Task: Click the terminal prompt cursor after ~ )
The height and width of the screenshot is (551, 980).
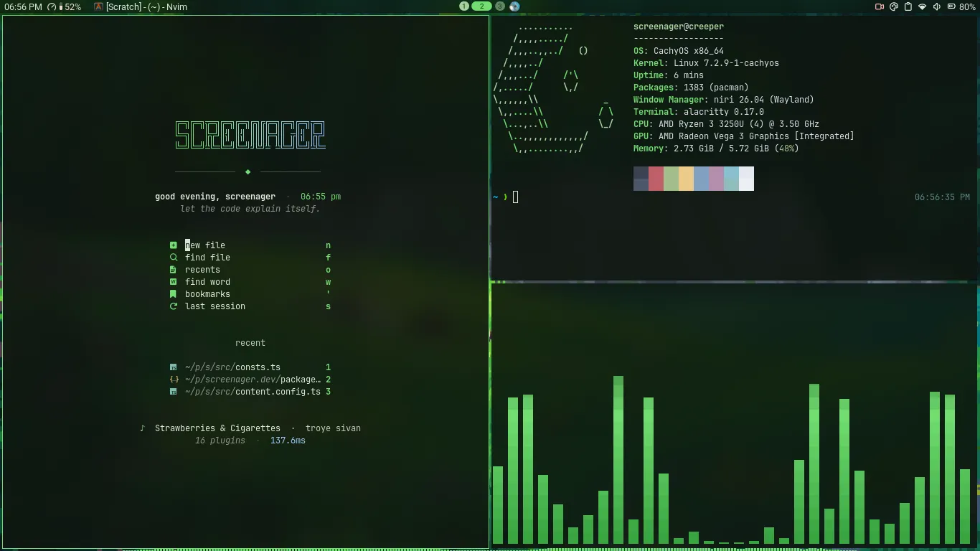Action: point(515,197)
